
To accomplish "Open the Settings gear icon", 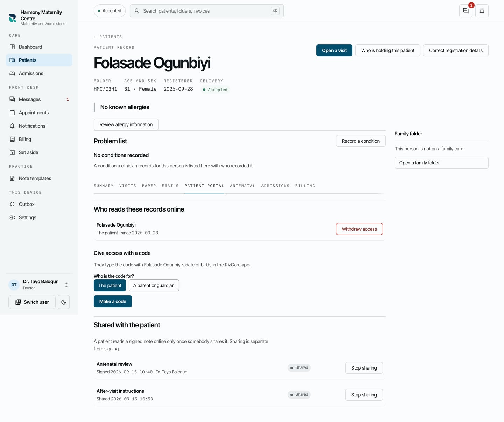I will 12,217.
